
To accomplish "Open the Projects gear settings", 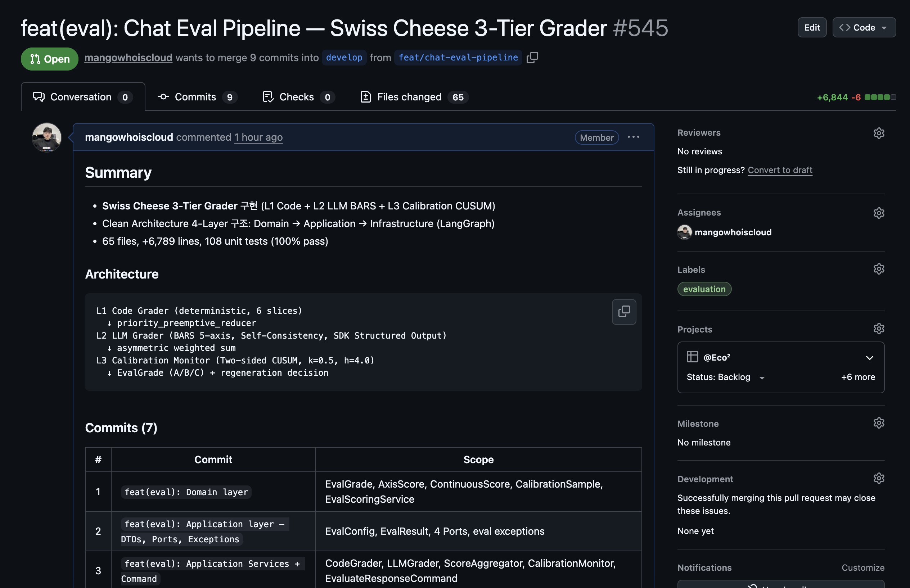I will 878,328.
